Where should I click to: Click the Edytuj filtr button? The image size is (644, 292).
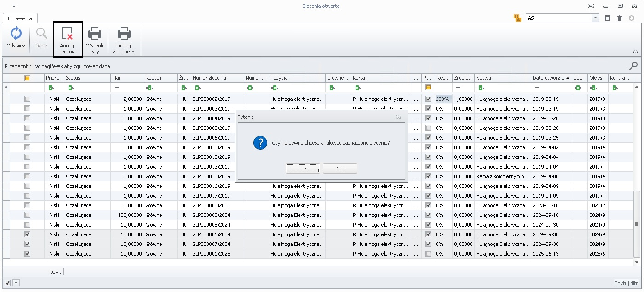pyautogui.click(x=627, y=283)
